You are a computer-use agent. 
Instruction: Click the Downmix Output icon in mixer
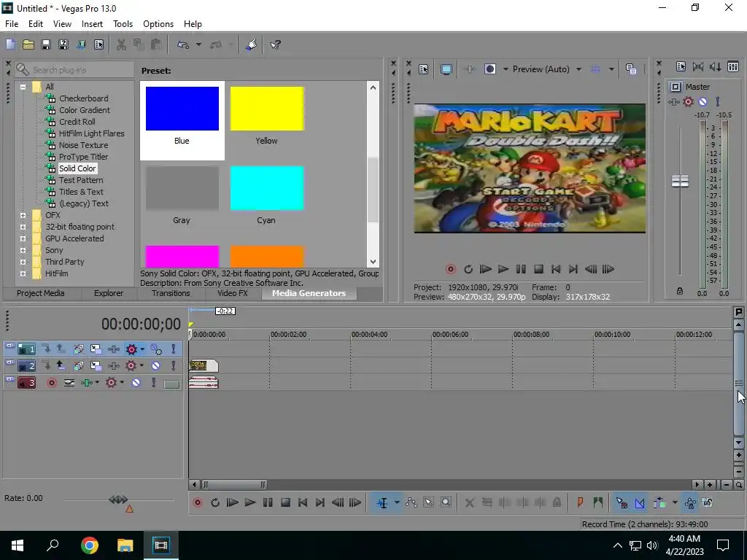[x=698, y=67]
